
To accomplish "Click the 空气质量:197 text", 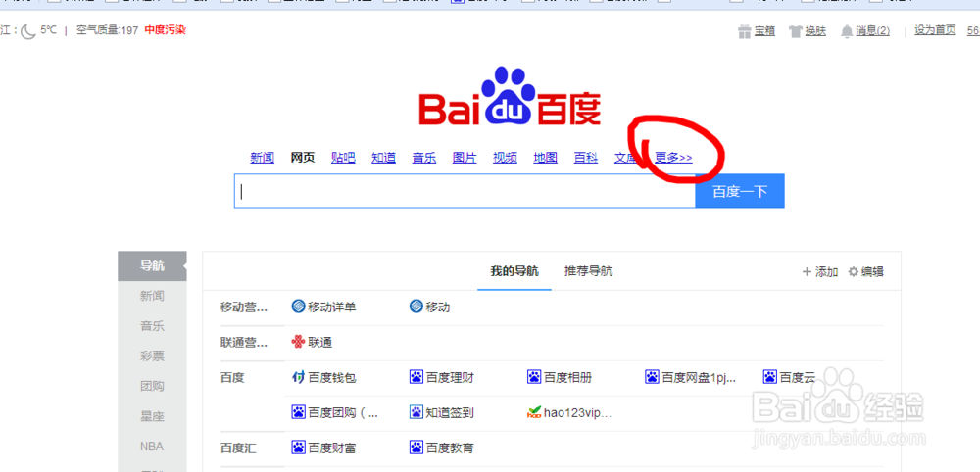I will pos(107,30).
